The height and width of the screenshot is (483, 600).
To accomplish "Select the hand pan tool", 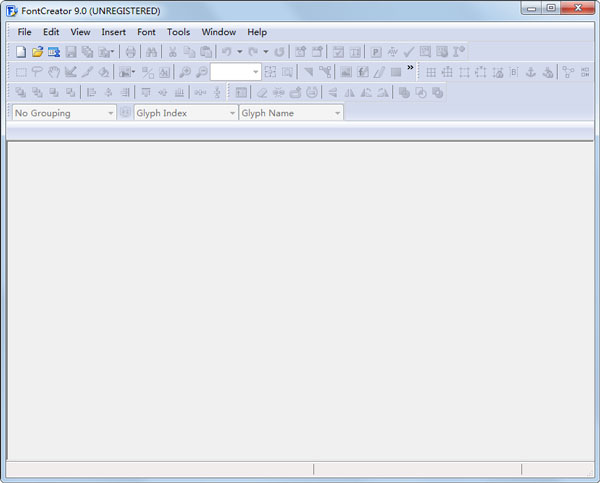I will pos(54,72).
